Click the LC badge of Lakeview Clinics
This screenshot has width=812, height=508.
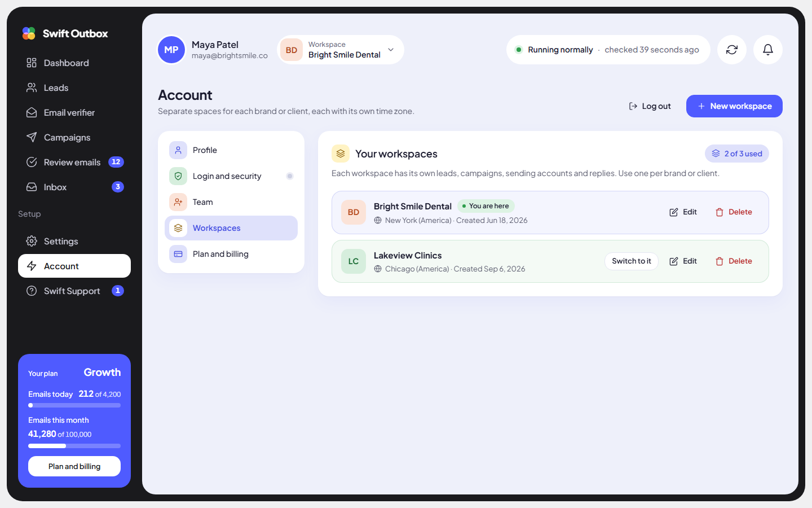(354, 261)
